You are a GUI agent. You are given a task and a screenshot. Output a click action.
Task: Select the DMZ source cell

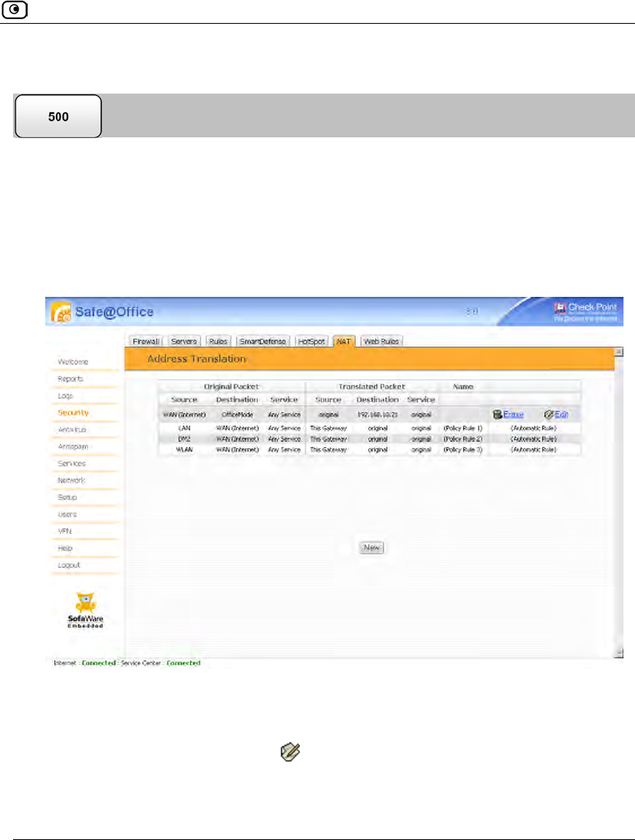184,439
